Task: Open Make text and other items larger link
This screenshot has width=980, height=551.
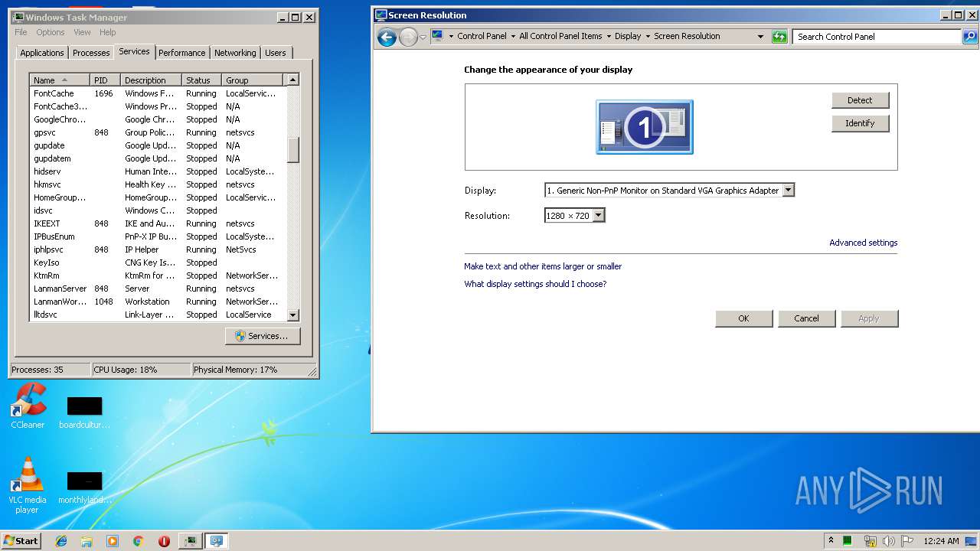Action: click(543, 266)
